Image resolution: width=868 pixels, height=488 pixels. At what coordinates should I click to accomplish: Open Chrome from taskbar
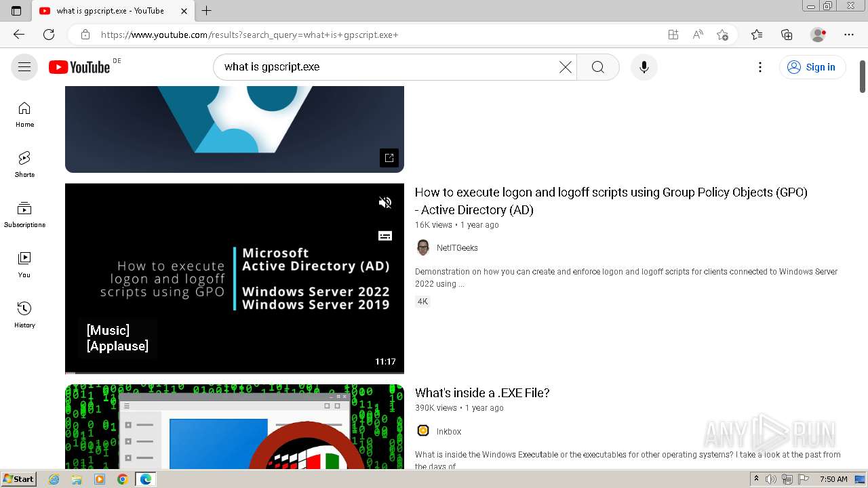122,479
